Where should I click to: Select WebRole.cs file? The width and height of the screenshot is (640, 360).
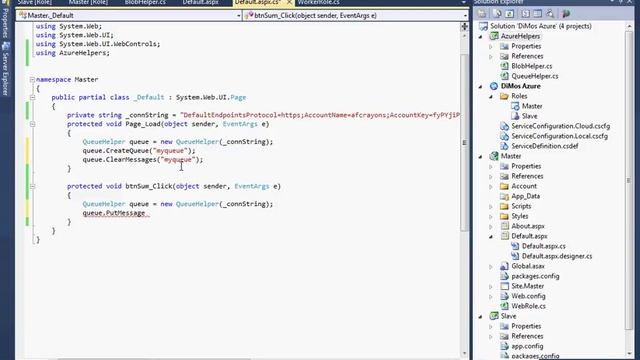tap(528, 306)
